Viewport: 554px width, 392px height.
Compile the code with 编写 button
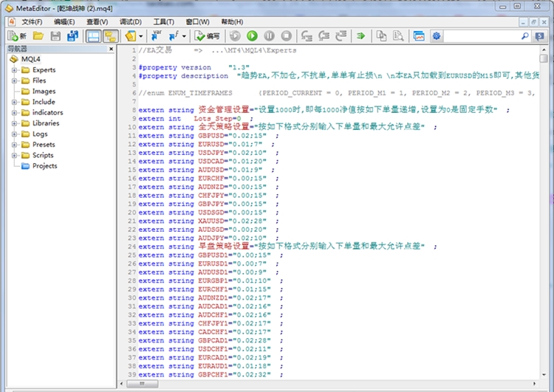tap(207, 36)
